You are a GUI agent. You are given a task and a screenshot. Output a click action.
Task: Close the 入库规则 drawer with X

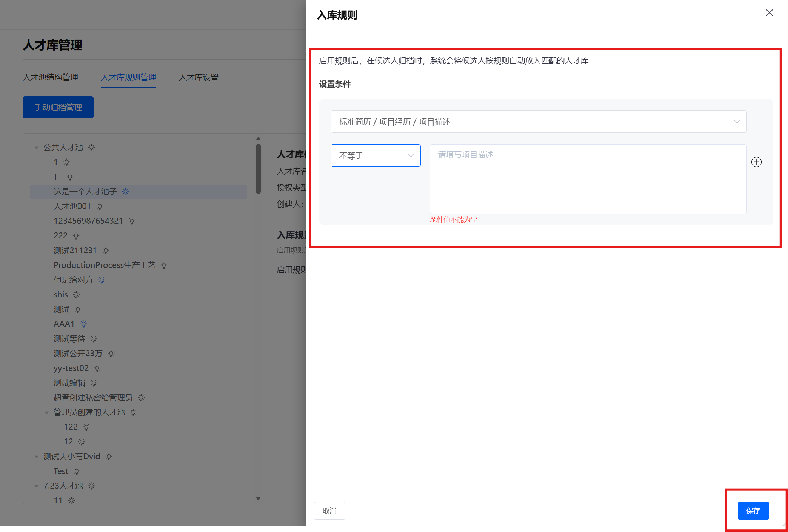pos(769,13)
